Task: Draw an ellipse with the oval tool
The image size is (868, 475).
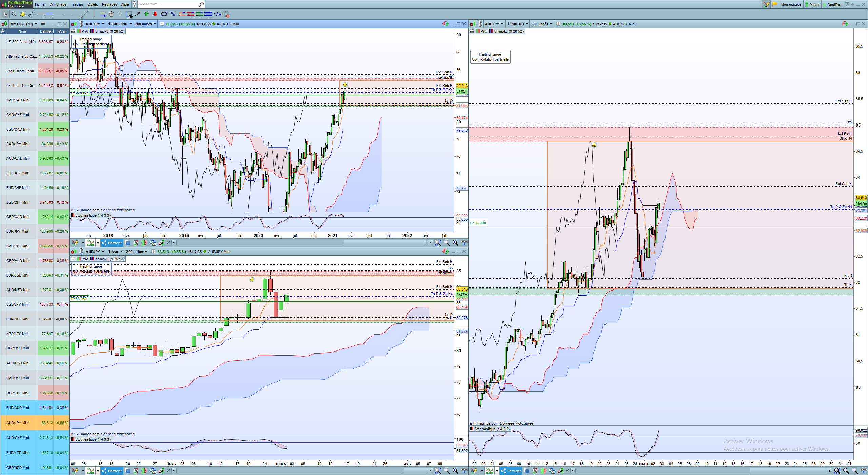Action: (164, 14)
